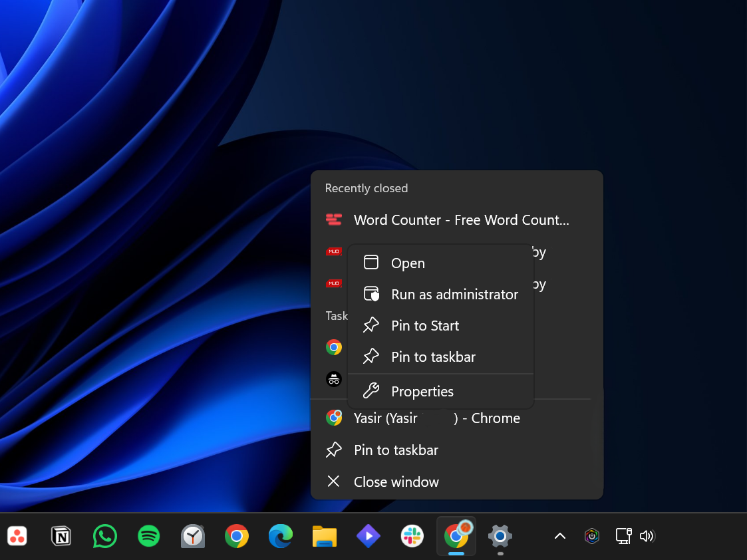747x560 pixels.
Task: Select Pin to Start option
Action: [425, 326]
